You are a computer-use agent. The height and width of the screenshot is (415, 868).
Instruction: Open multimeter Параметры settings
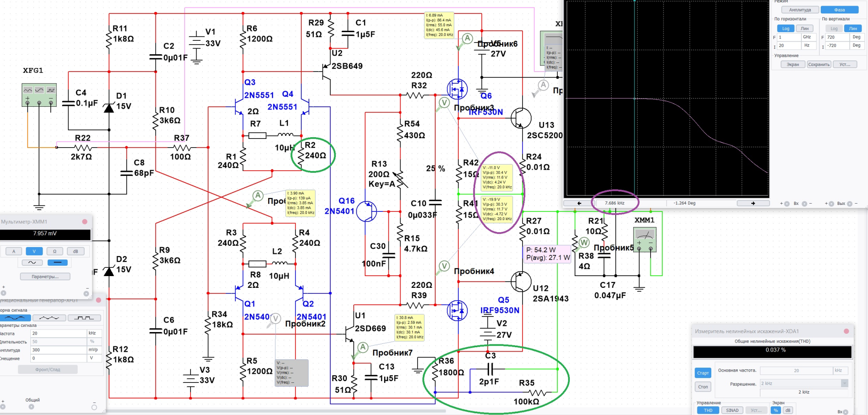[x=45, y=277]
